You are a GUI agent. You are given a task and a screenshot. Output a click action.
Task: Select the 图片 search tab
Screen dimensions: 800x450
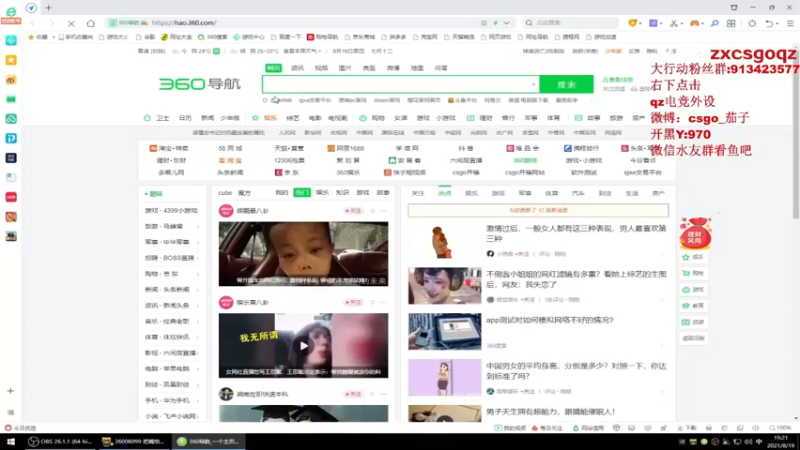click(345, 68)
